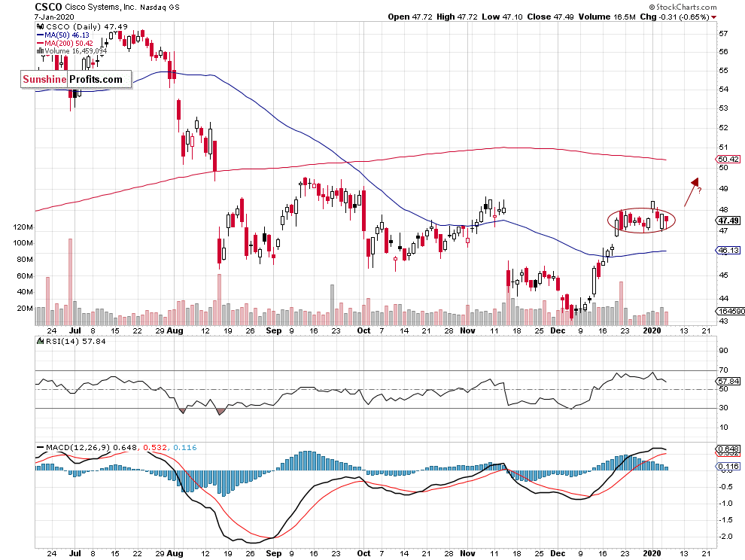Click the 'Volume 16.5M' header value
Viewport: 745px width, 560px height.
coord(607,17)
